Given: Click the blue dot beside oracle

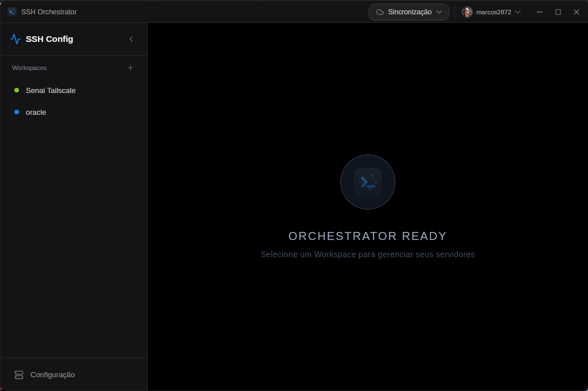Looking at the screenshot, I should click(17, 112).
